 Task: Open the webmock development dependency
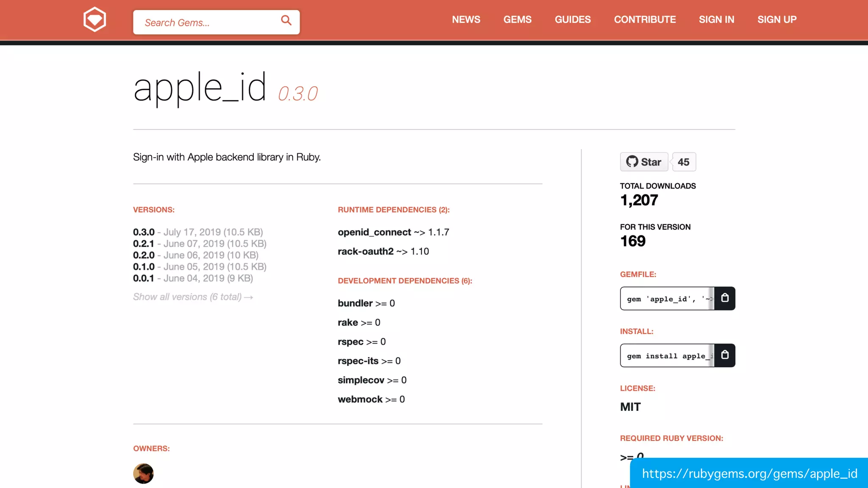(x=360, y=399)
